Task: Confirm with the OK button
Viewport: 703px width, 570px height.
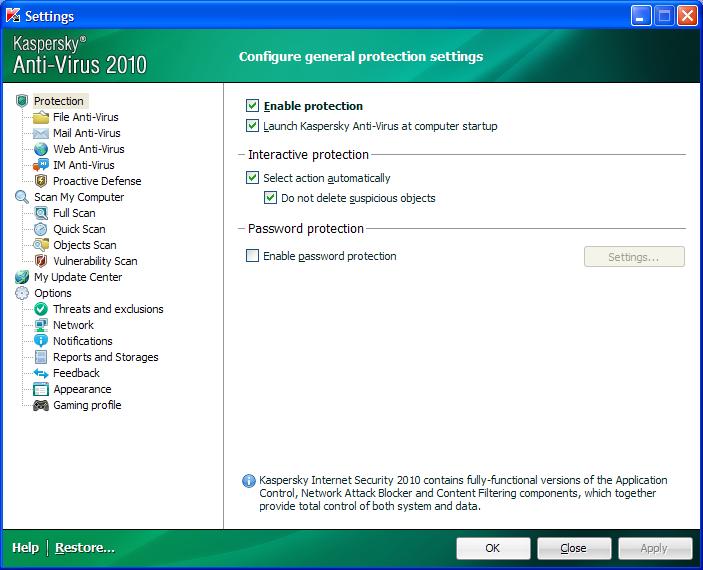Action: tap(493, 548)
